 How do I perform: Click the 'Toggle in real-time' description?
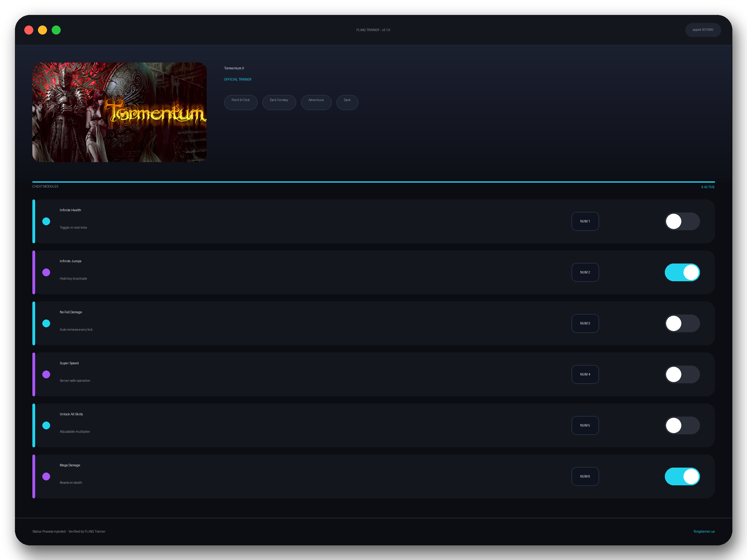click(x=73, y=227)
